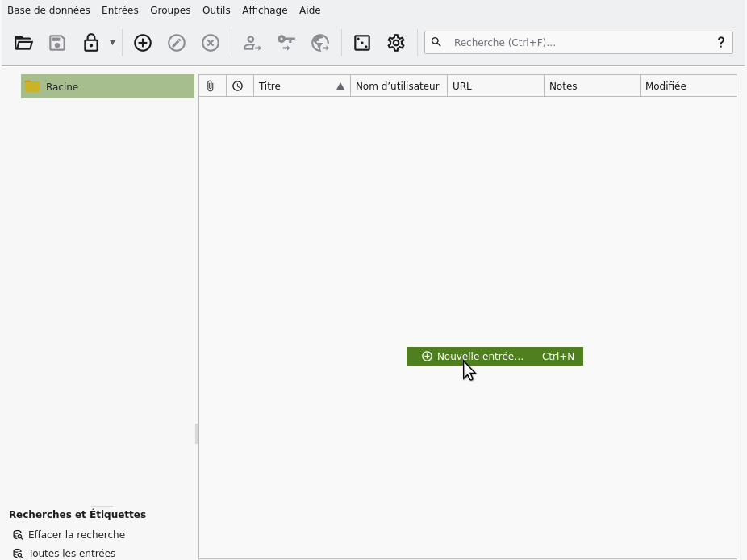Viewport: 747px width, 560px height.
Task: Click the delete entry X icon
Action: (x=211, y=43)
